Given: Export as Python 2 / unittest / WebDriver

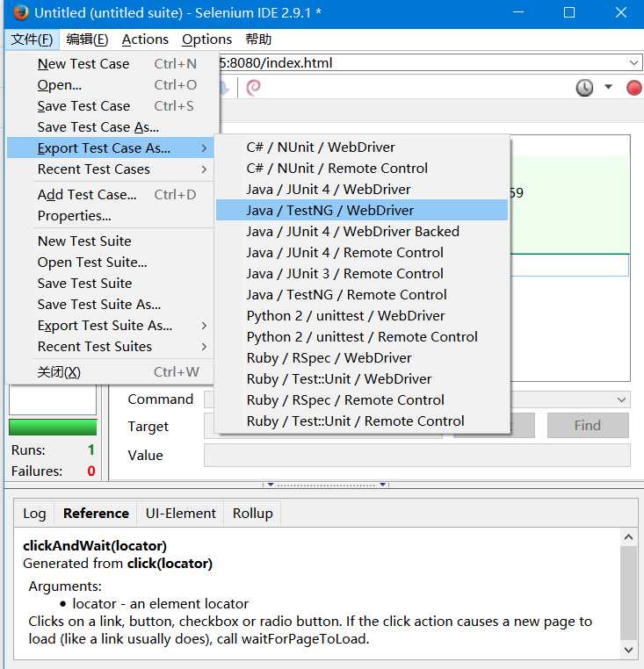Looking at the screenshot, I should [x=362, y=316].
